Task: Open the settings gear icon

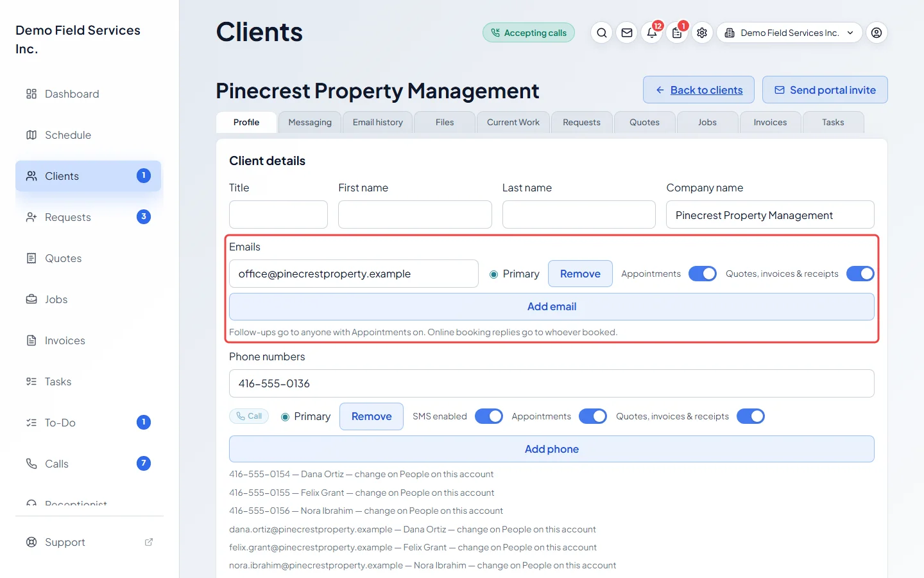Action: coord(702,33)
